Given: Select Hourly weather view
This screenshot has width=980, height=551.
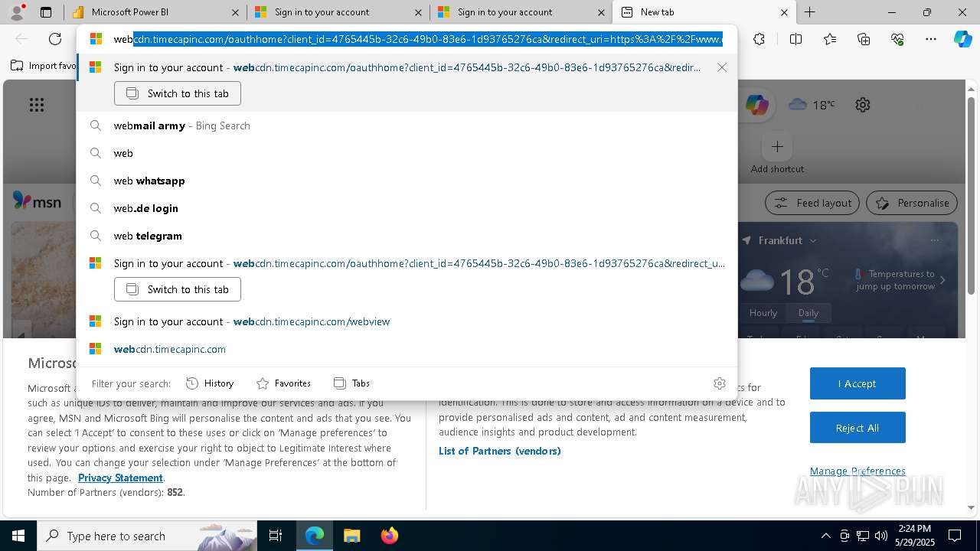Looking at the screenshot, I should [x=763, y=312].
